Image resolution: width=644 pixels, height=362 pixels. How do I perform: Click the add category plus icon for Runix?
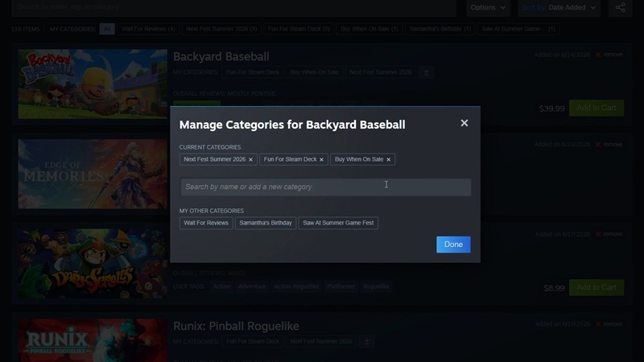click(x=367, y=341)
